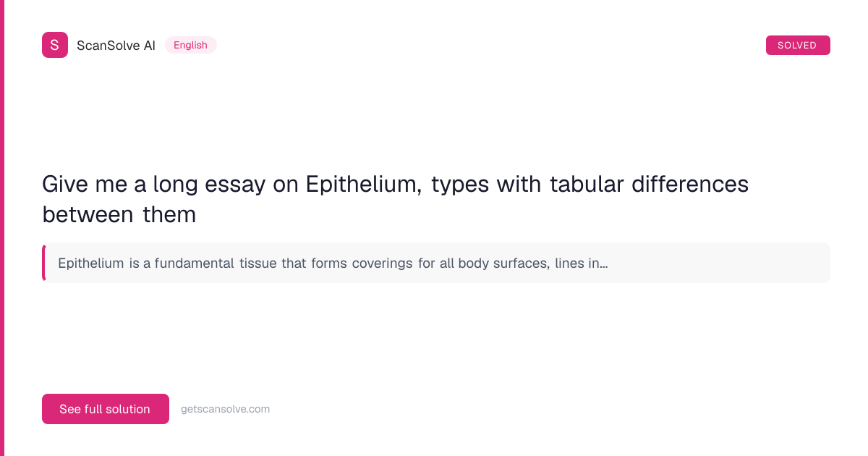Click the pink accent bar beside the preview
Screen dimensions: 868x456
pyautogui.click(x=43, y=263)
